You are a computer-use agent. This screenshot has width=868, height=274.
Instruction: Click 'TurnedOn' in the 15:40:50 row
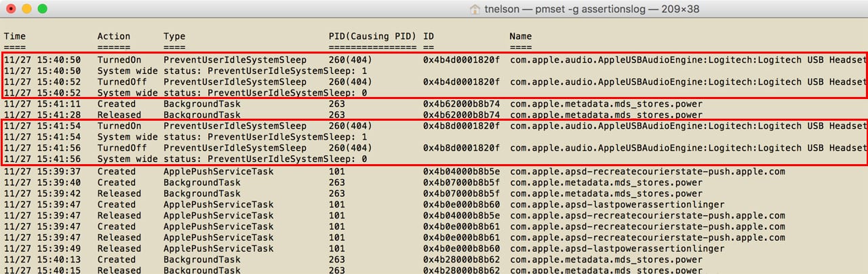click(119, 60)
